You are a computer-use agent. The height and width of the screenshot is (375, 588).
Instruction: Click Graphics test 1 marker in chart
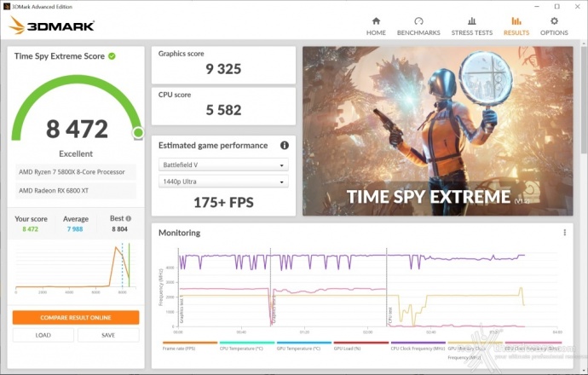(x=182, y=309)
